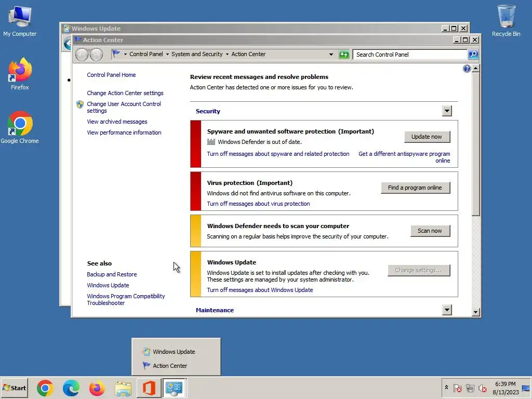532x399 pixels.
Task: Open Windows Update link under See also
Action: [108, 285]
